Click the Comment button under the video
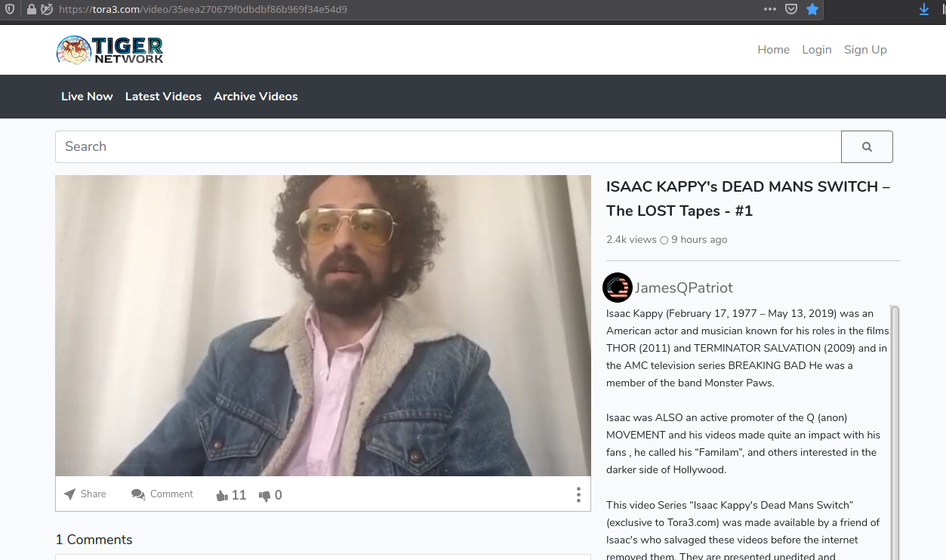This screenshot has height=560, width=946. pyautogui.click(x=162, y=494)
